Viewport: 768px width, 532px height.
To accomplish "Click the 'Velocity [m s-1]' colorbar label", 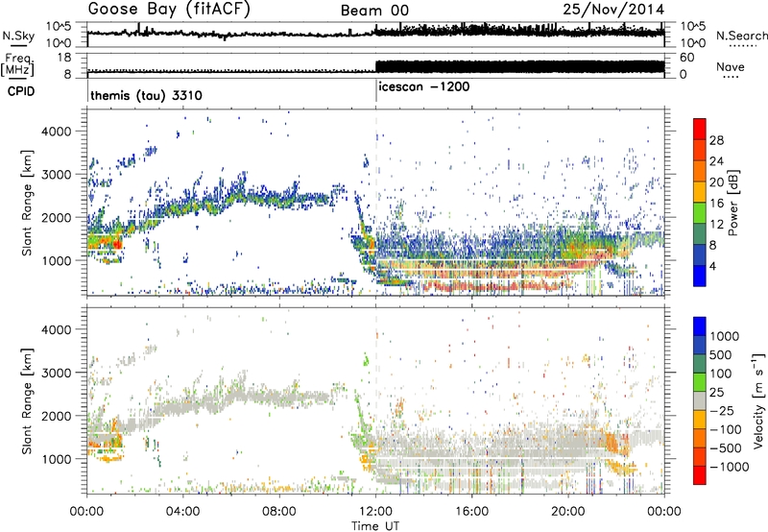I will [x=758, y=401].
